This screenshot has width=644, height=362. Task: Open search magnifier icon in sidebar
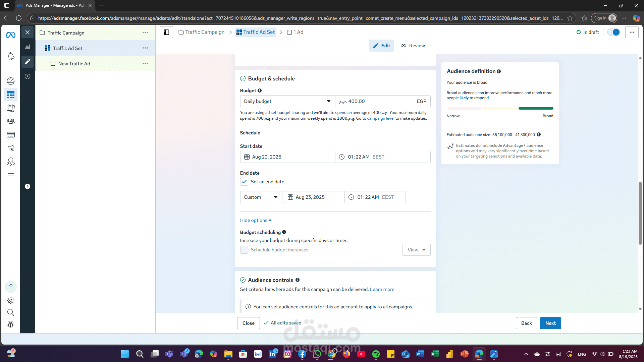click(x=11, y=312)
